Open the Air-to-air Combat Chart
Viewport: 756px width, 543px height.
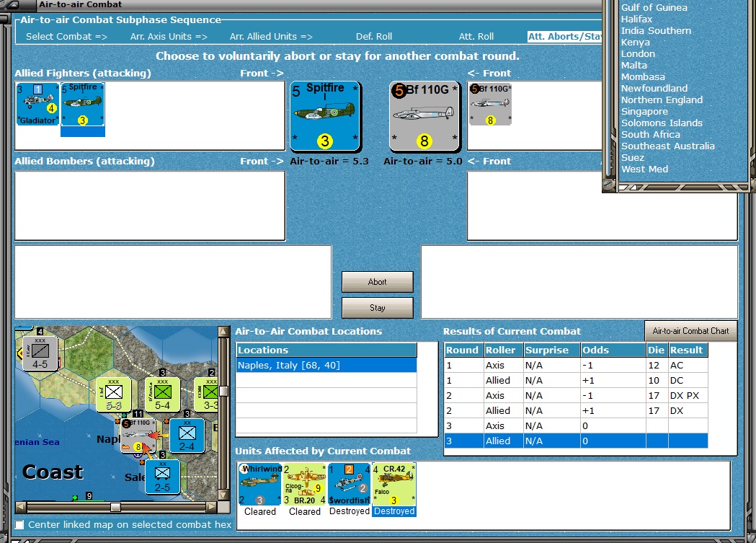pyautogui.click(x=690, y=331)
